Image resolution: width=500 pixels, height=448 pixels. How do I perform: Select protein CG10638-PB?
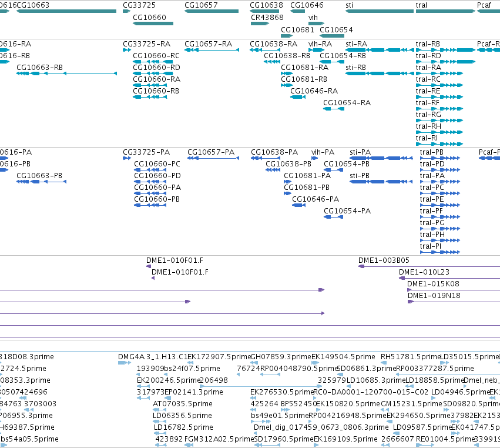pyautogui.click(x=273, y=170)
